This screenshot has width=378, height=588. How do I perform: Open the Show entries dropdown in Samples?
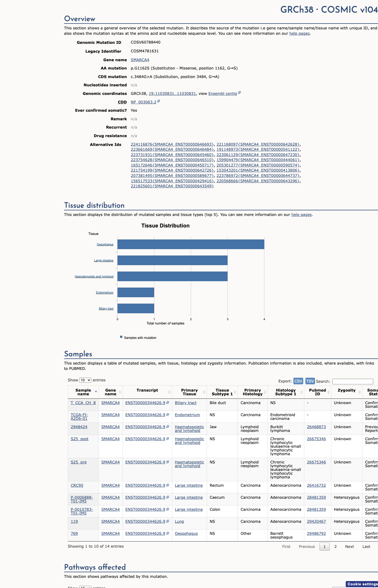(x=85, y=380)
